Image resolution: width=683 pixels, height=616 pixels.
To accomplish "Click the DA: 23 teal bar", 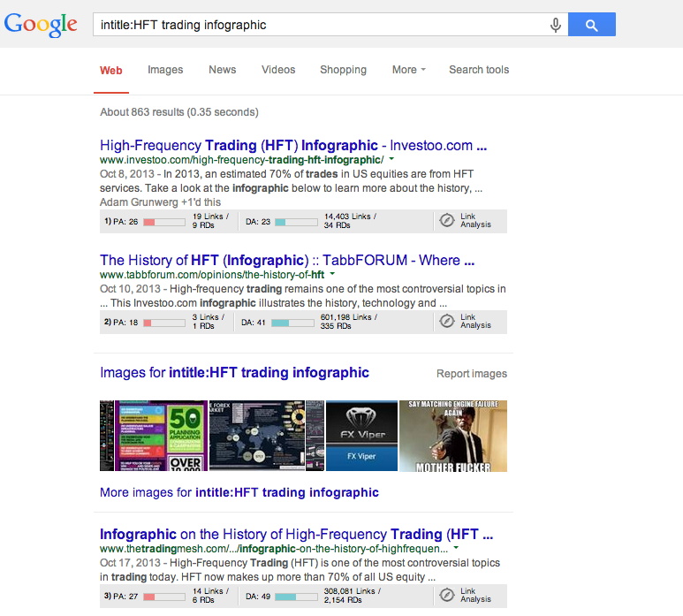I will [x=296, y=222].
